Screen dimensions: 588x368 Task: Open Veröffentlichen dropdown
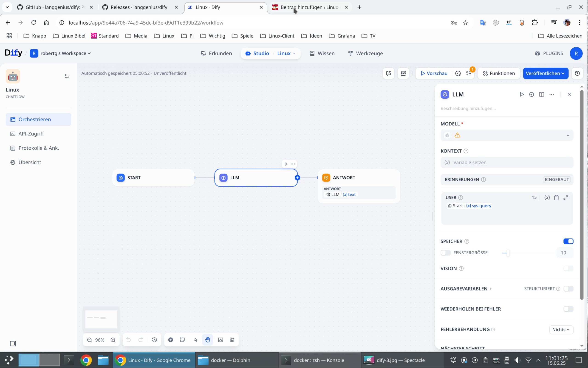click(546, 73)
